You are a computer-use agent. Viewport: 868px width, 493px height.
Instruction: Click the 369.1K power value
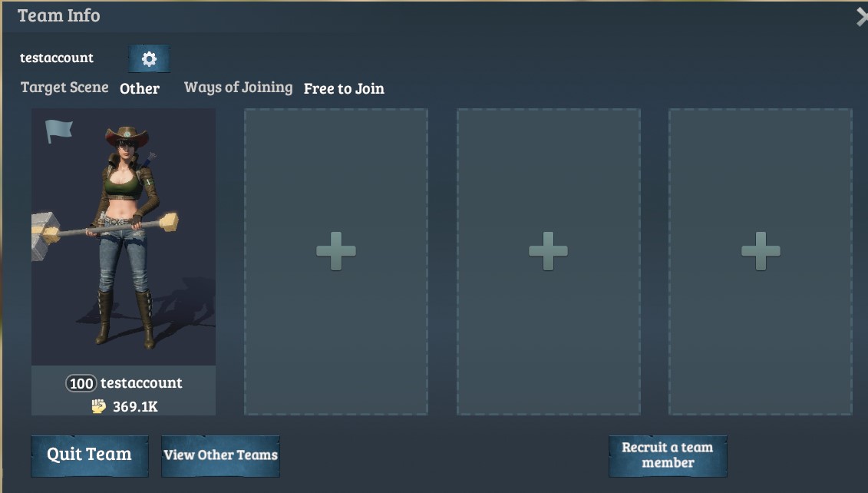pos(135,406)
